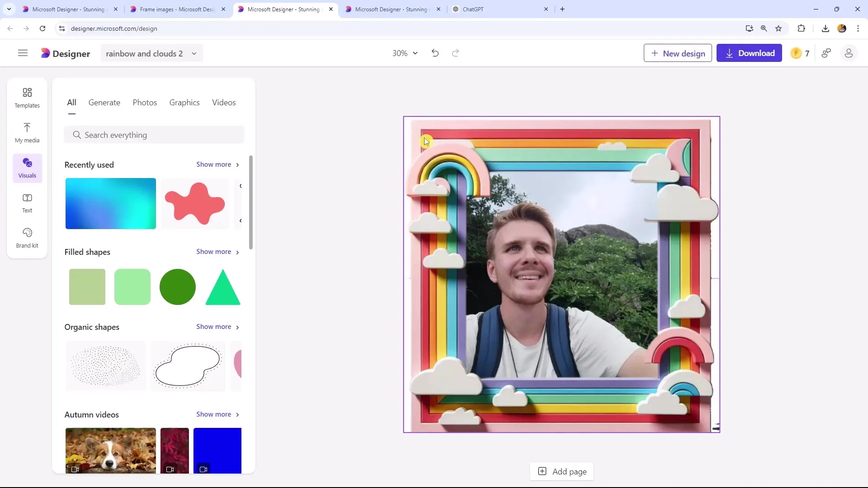
Task: Click the Add page button
Action: tap(563, 471)
